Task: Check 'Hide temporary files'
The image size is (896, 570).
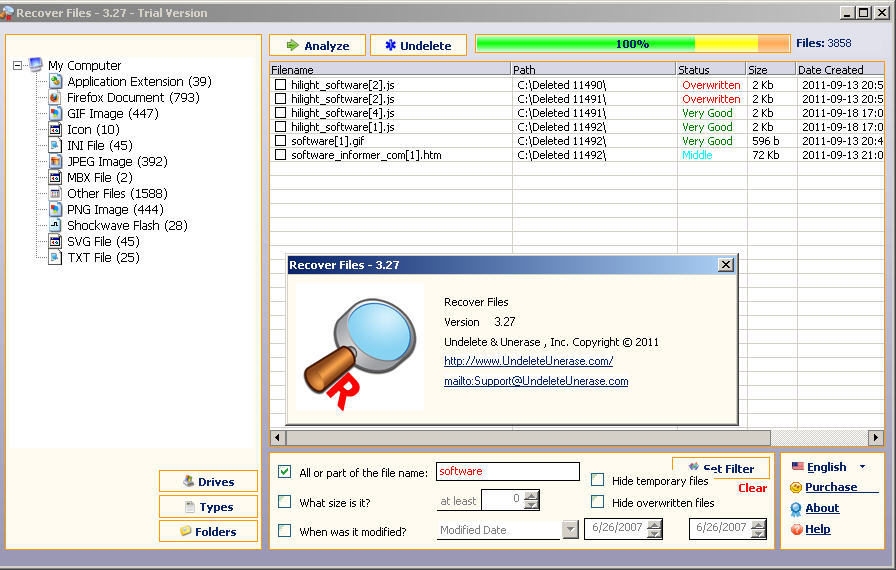Action: (598, 480)
